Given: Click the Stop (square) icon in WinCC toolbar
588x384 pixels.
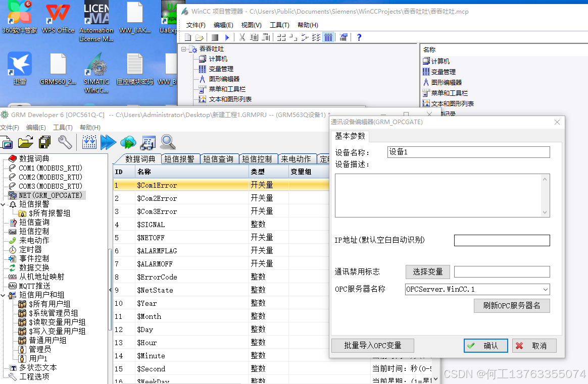Looking at the screenshot, I should 215,37.
